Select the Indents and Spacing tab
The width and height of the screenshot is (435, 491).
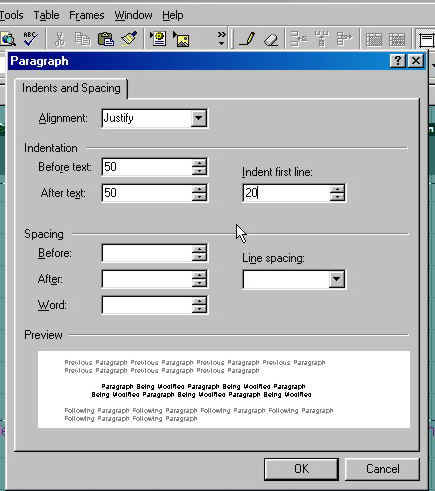(x=71, y=88)
